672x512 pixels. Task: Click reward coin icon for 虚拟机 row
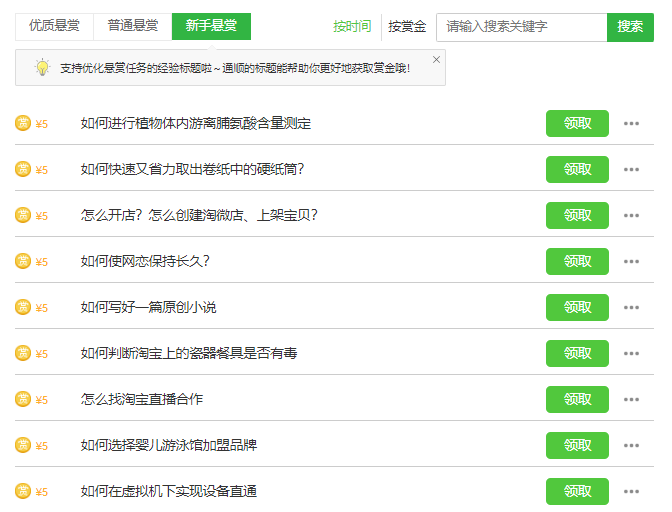point(23,491)
